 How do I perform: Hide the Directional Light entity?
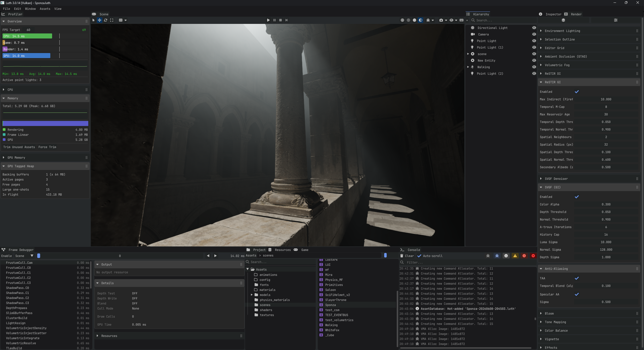point(534,28)
